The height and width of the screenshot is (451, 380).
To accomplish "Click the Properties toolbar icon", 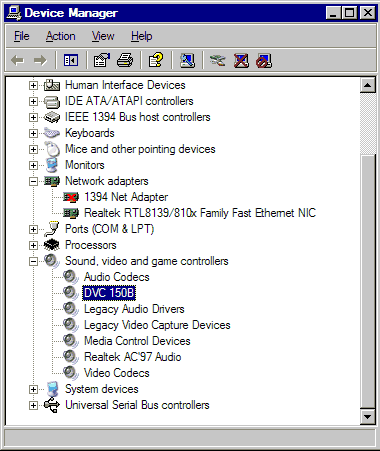I will coord(101,61).
